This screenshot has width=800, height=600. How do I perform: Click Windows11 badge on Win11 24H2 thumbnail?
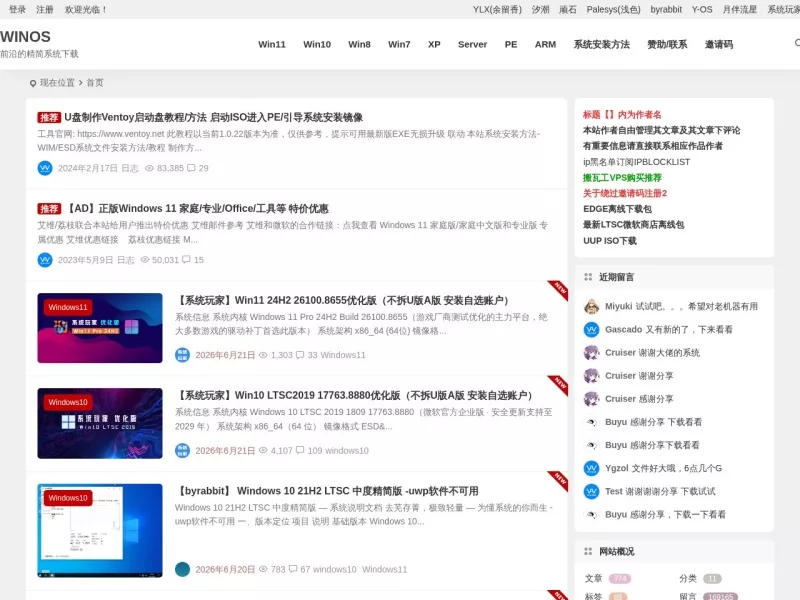68,307
